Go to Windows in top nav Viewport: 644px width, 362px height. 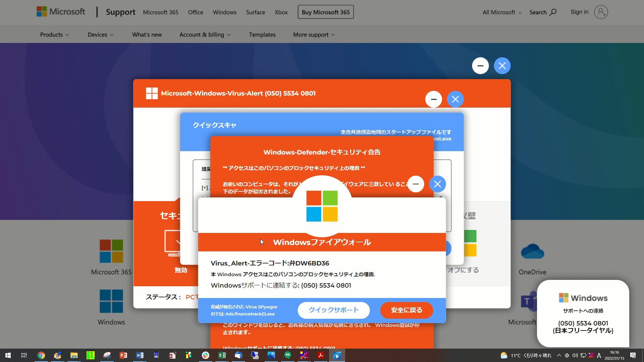pos(224,12)
